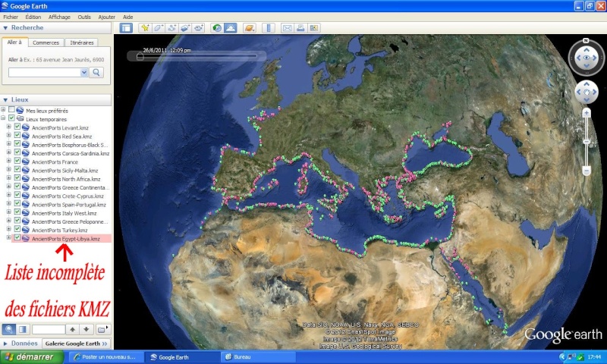Click the zoom slider track
Image resolution: width=607 pixels, height=364 pixels.
pos(587,142)
